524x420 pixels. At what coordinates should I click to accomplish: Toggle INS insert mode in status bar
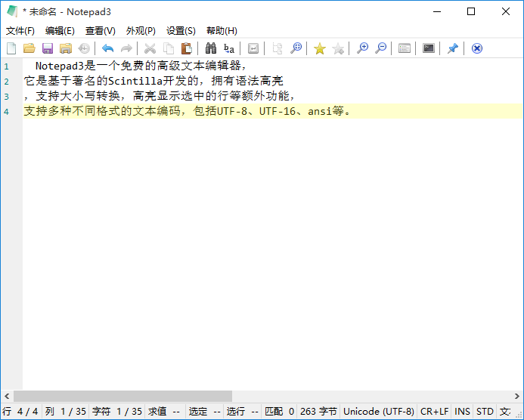pyautogui.click(x=462, y=412)
